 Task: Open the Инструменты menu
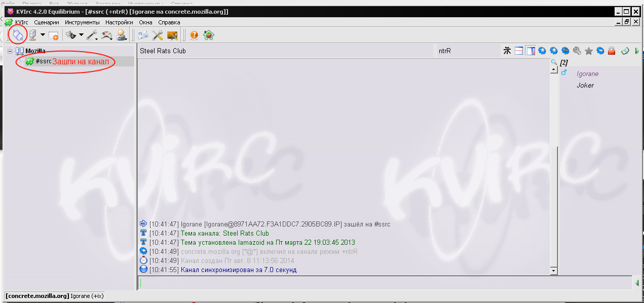[82, 22]
